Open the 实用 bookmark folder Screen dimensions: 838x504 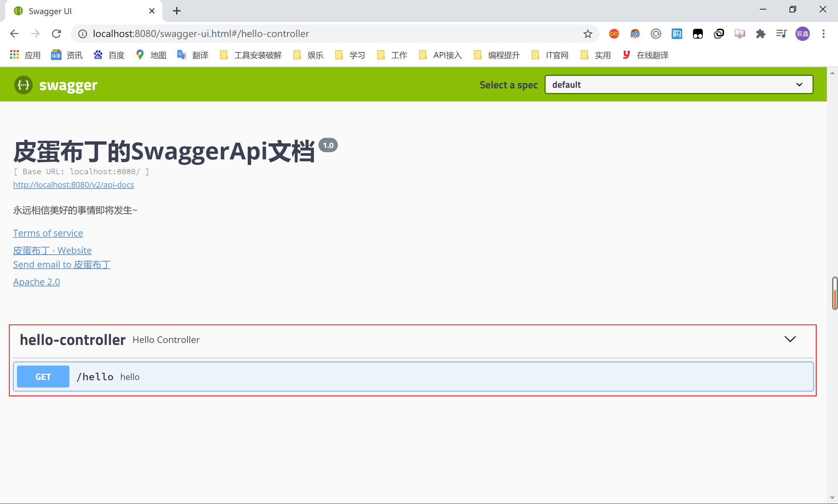[596, 55]
